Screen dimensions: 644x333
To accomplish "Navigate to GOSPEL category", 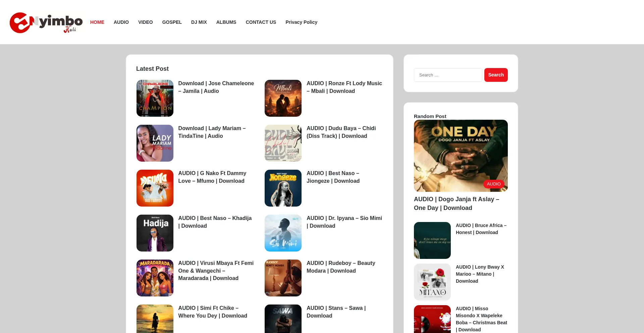I will [x=172, y=22].
